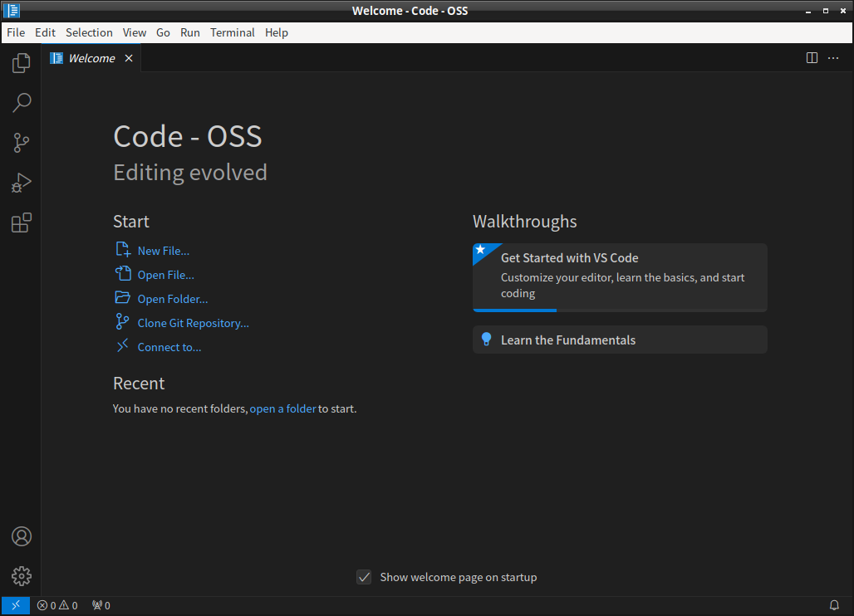Click the 'open a folder' link
This screenshot has height=616, width=854.
282,408
